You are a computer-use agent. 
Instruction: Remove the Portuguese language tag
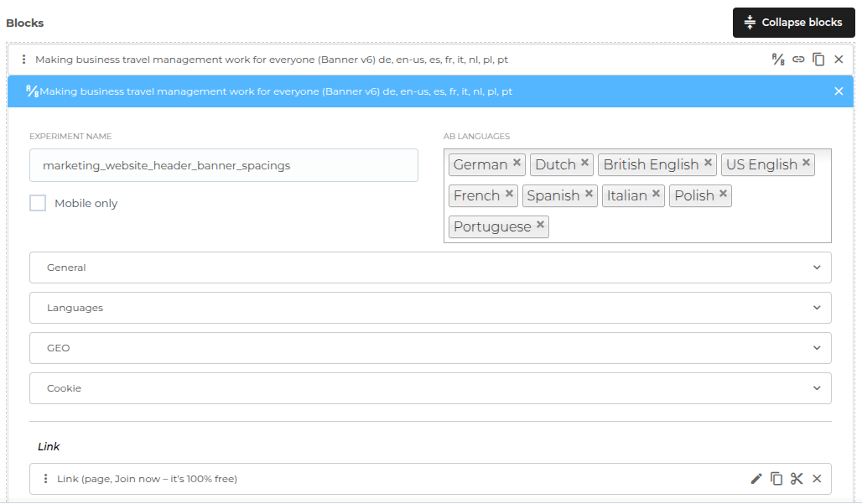click(x=540, y=225)
